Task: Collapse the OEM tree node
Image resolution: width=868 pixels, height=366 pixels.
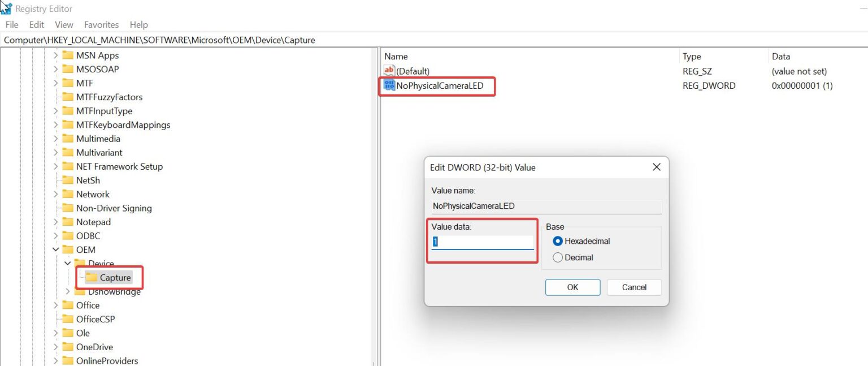Action: pos(55,249)
